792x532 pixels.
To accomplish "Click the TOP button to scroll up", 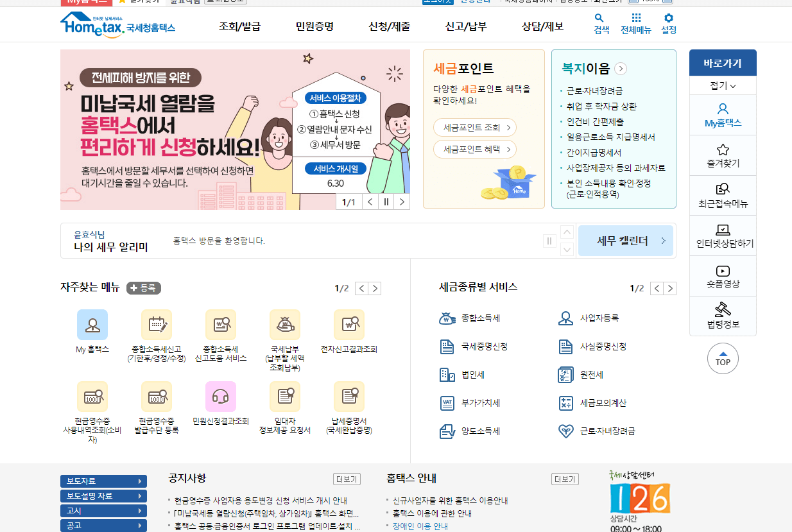I will [x=723, y=359].
